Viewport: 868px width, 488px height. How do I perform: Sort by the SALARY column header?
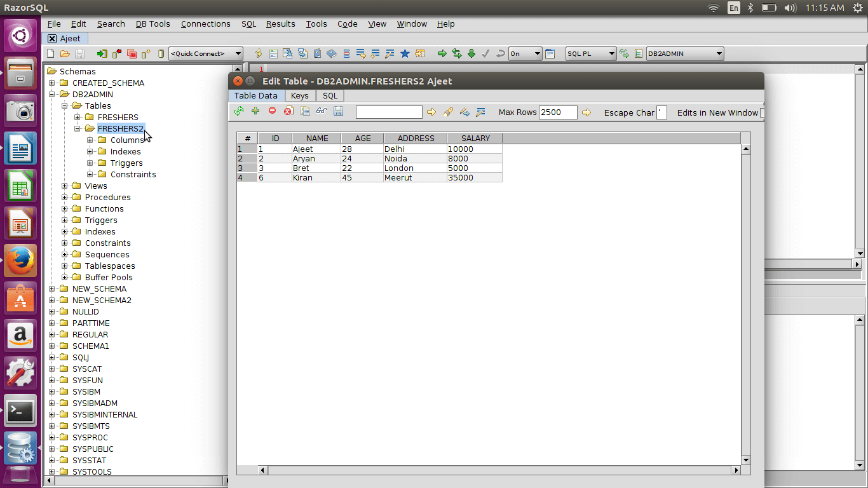475,139
